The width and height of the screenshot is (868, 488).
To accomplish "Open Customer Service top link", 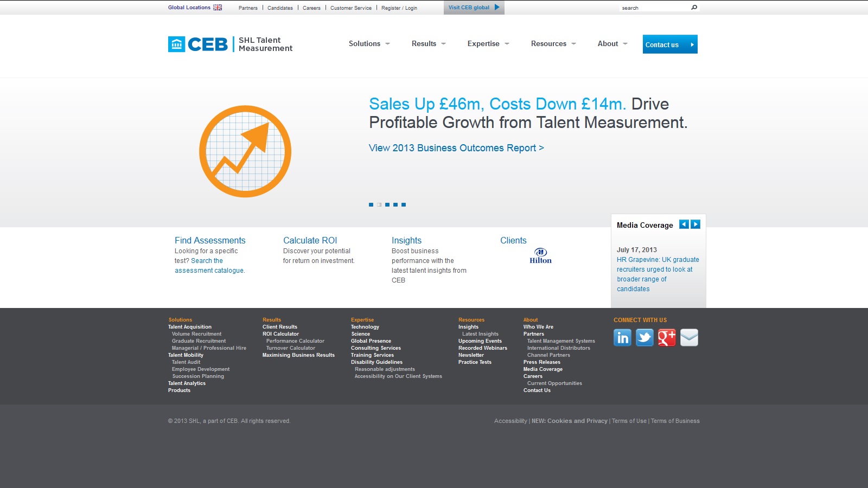I will pyautogui.click(x=351, y=8).
